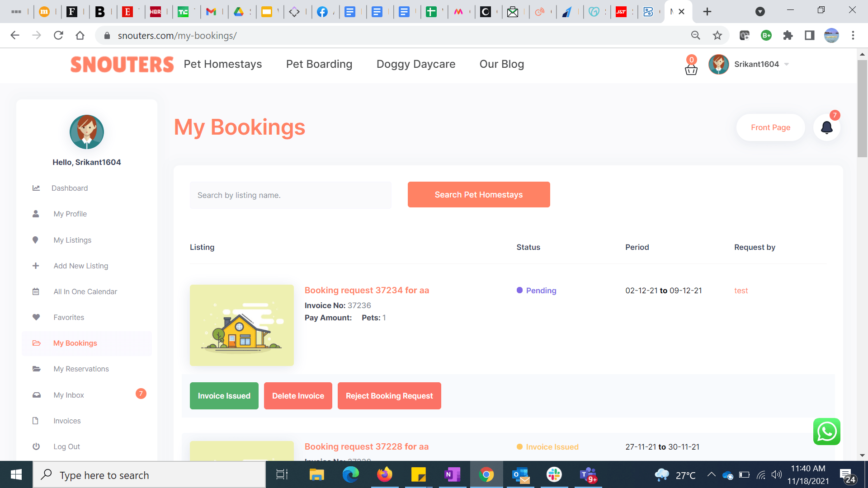
Task: Open the Windows Start menu
Action: click(16, 474)
